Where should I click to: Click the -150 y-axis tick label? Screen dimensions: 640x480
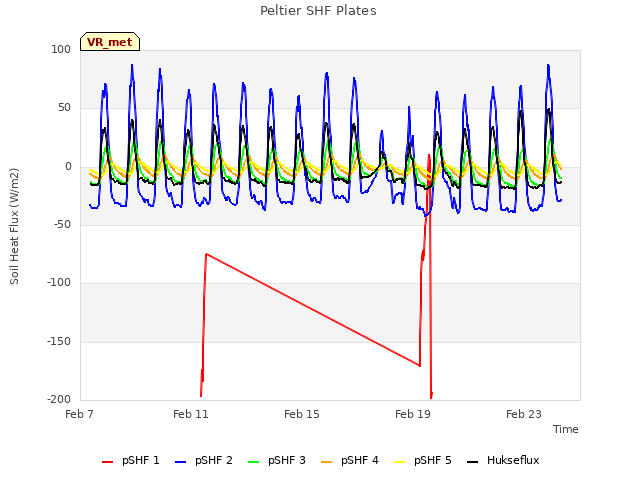(x=59, y=341)
